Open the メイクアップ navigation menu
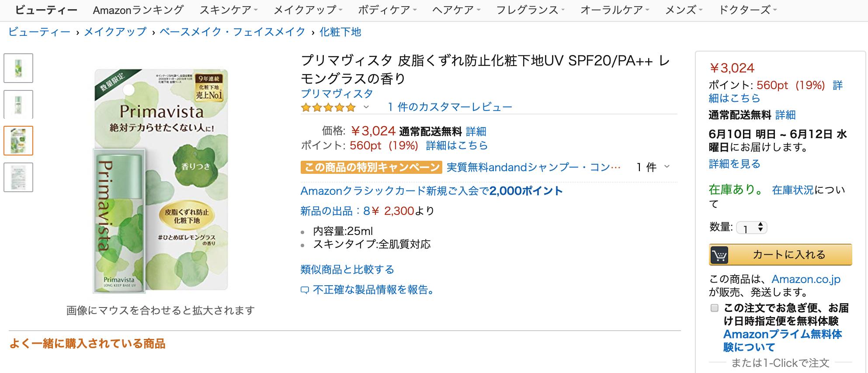 tap(308, 10)
